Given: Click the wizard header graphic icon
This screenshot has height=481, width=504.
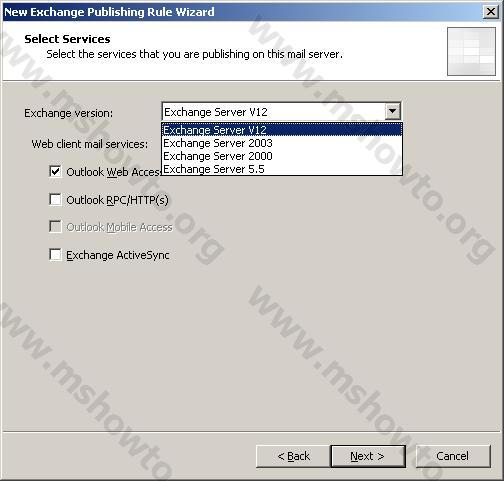Looking at the screenshot, I should [471, 51].
